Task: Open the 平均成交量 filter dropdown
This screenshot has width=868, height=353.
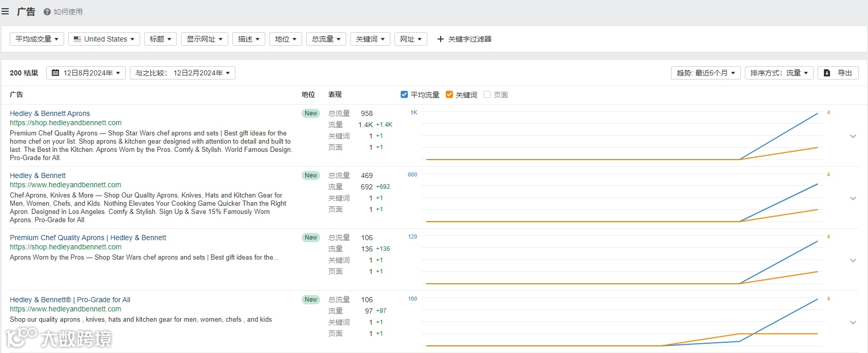Action: (36, 39)
